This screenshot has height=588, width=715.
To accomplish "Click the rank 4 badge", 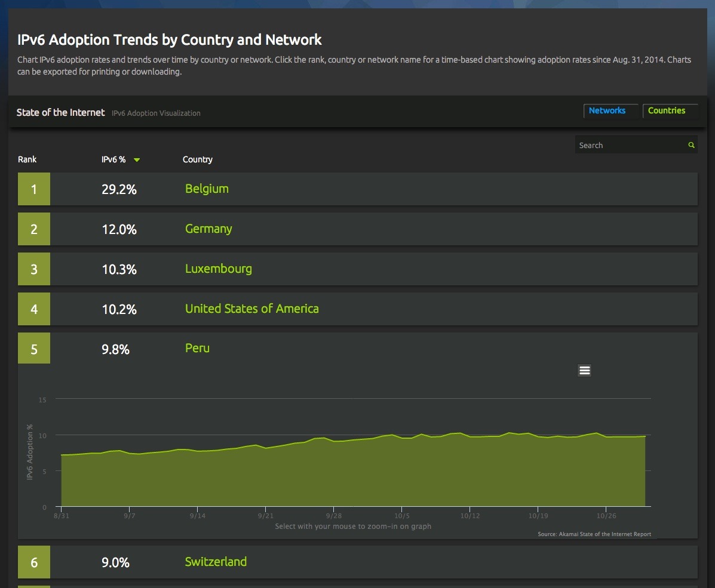I will (x=34, y=309).
